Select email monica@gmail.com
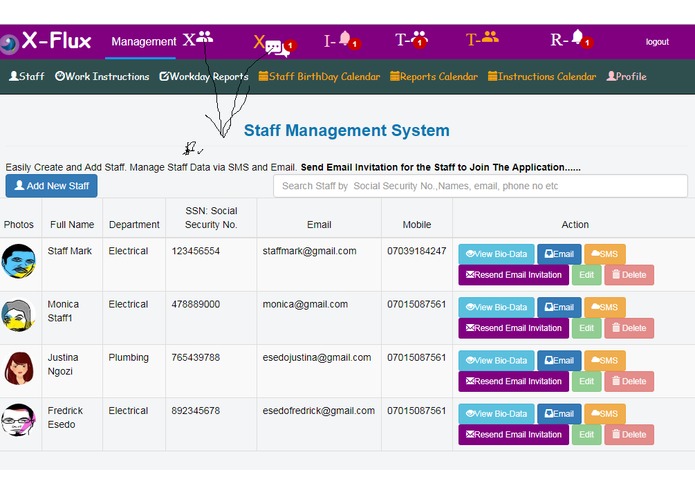Screen dimensions: 695x494 coord(305,304)
